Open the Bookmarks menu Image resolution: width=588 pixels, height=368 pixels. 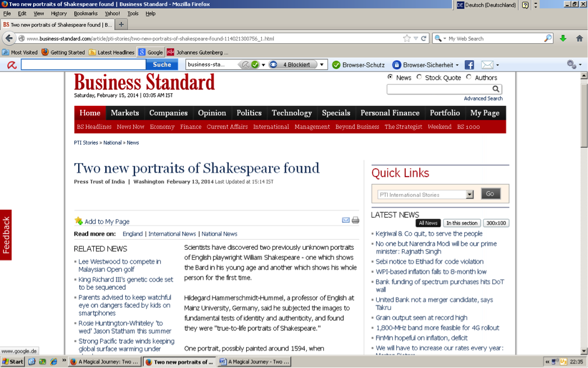click(x=85, y=14)
